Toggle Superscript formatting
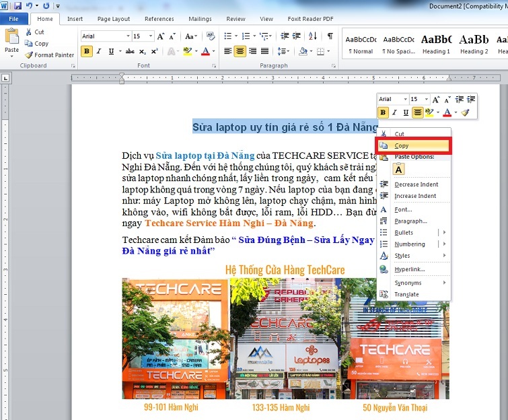Image resolution: width=508 pixels, height=420 pixels. pyautogui.click(x=155, y=51)
